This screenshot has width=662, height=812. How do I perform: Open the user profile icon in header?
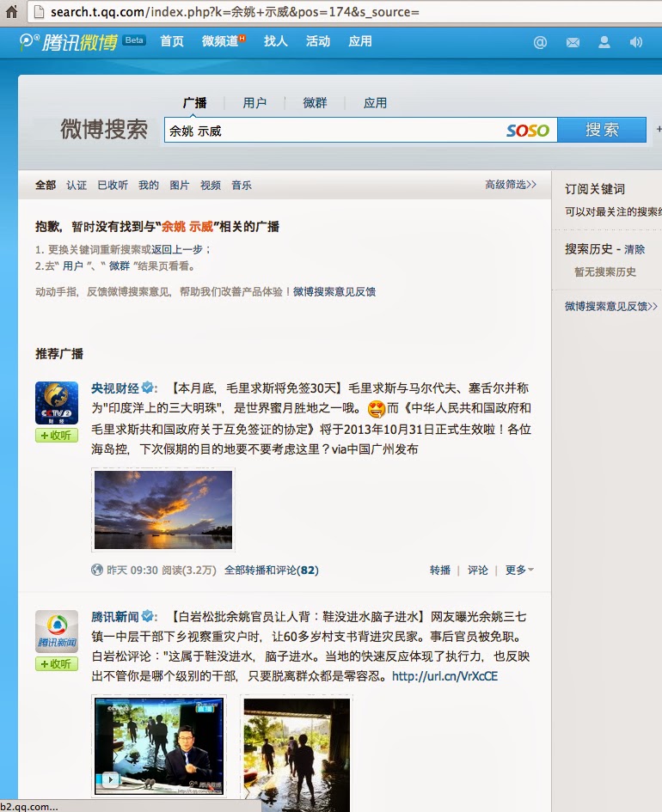(x=604, y=42)
